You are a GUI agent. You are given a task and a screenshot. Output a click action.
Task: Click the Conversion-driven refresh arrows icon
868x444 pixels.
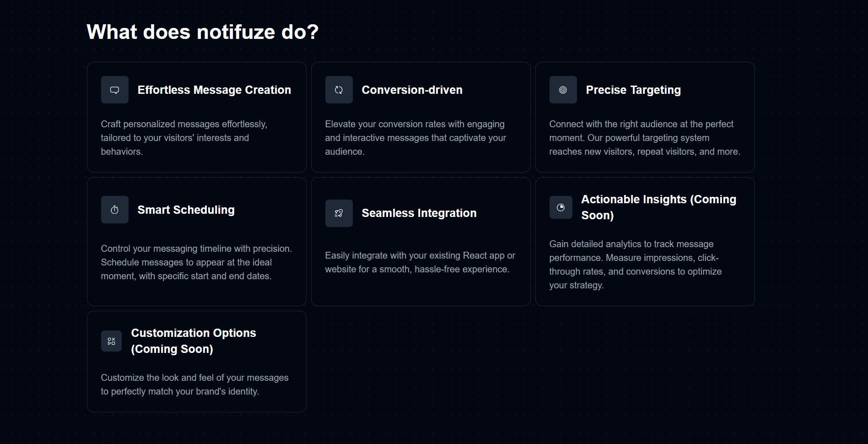click(x=339, y=90)
